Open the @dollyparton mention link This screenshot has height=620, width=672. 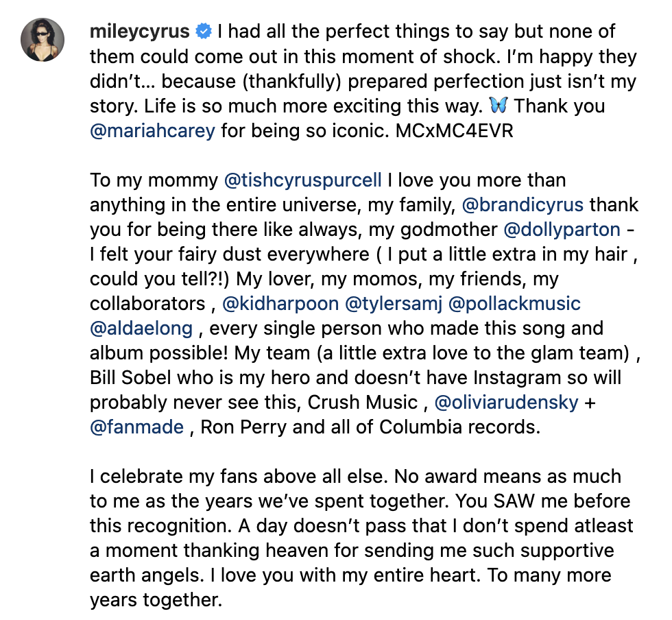click(562, 230)
